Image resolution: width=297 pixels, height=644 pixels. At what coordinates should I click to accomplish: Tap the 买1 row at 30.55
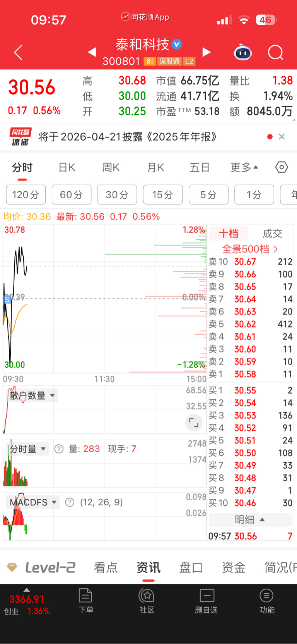[251, 390]
